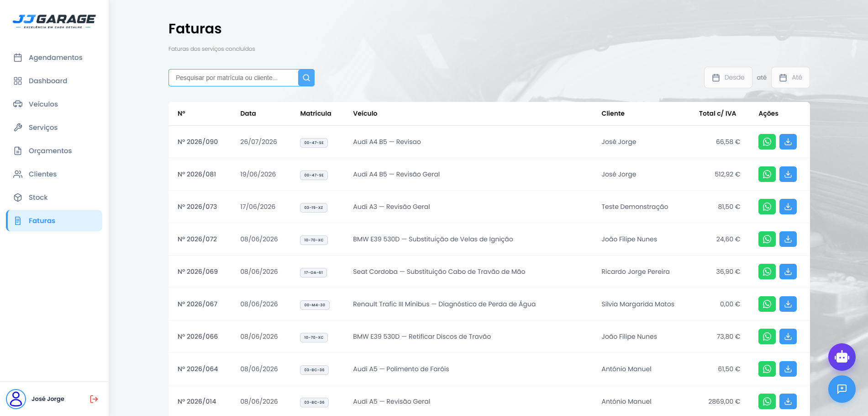Screen dimensions: 868x416
Task: Open the Até date picker
Action: [x=790, y=78]
